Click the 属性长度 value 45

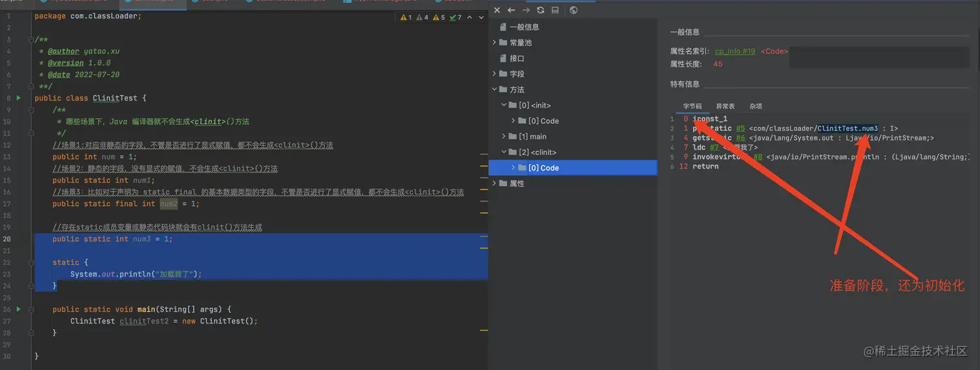pos(717,64)
